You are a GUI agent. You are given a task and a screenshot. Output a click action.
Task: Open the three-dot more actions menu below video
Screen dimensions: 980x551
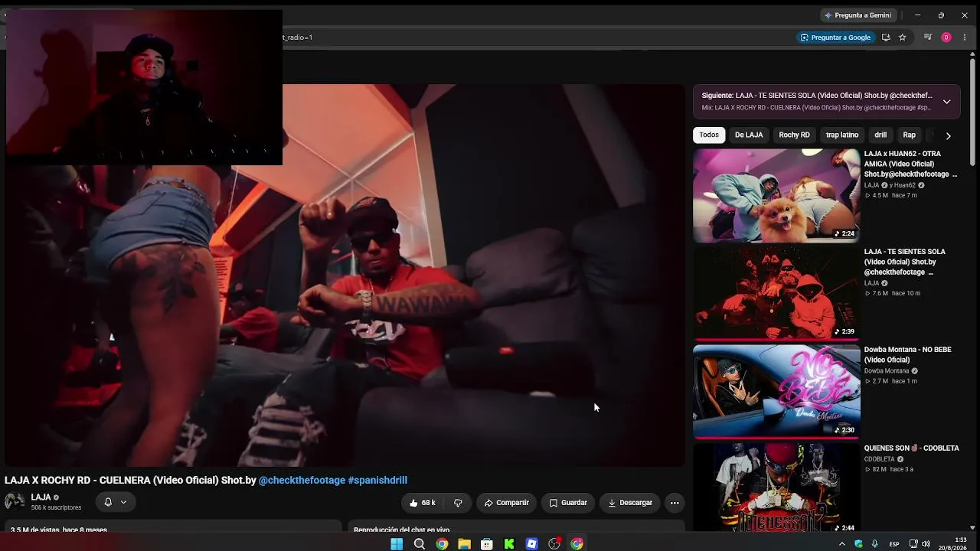[675, 503]
